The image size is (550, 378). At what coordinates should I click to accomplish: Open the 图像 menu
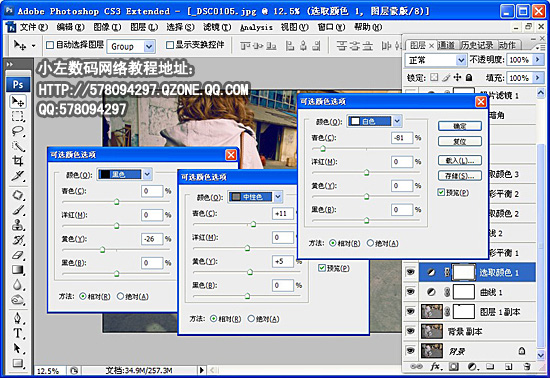pos(107,27)
